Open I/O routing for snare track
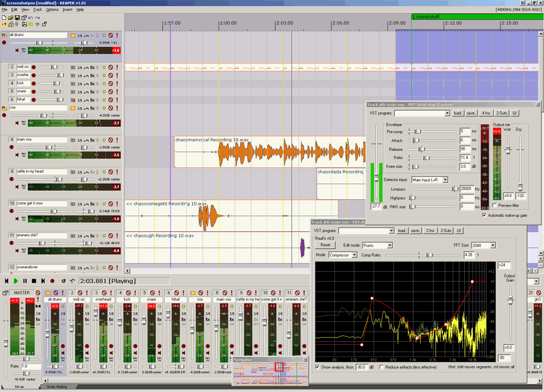Image resolution: width=544 pixels, height=392 pixels. (x=80, y=92)
